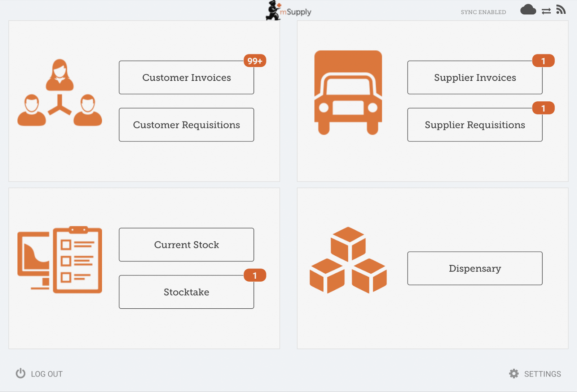Open Supplier Requisitions
This screenshot has height=392, width=577.
click(x=475, y=125)
